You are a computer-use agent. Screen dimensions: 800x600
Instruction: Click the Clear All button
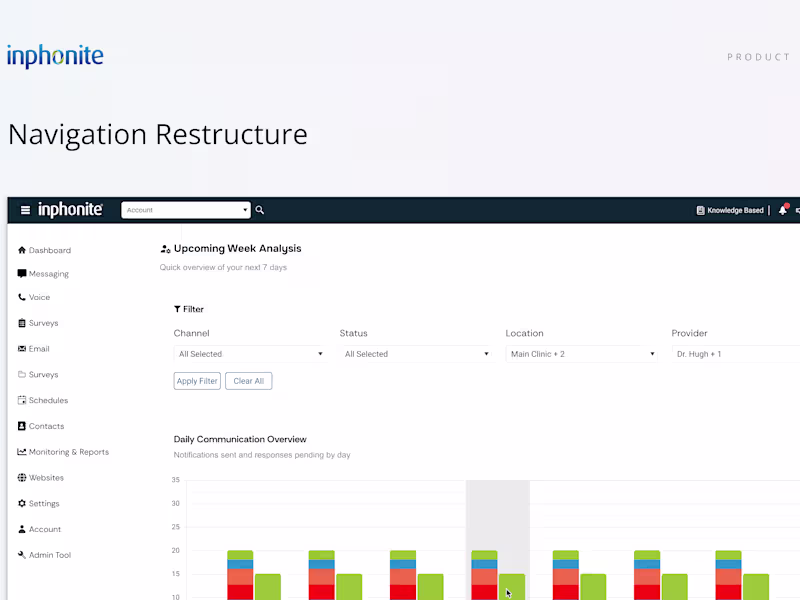coord(248,381)
